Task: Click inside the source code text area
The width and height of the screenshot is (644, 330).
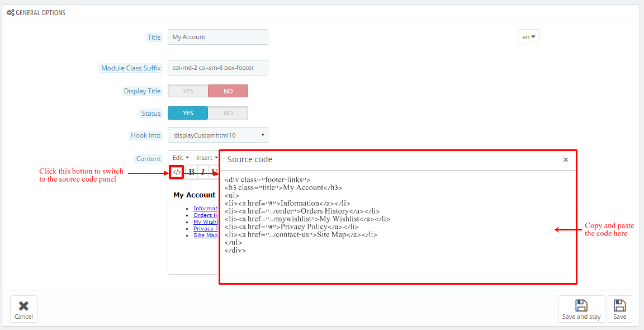Action: (397, 226)
